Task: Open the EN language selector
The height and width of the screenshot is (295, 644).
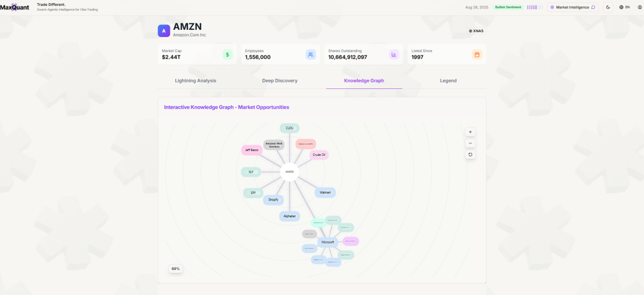Action: pyautogui.click(x=624, y=7)
